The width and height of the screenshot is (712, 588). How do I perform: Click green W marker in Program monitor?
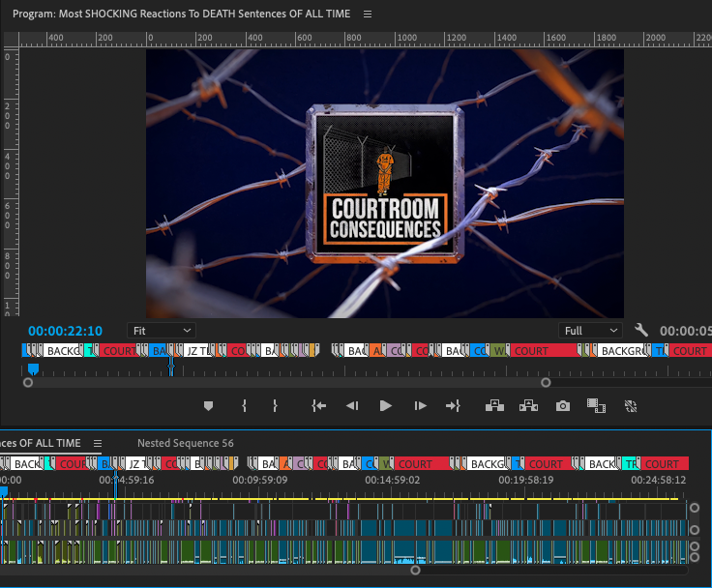500,350
